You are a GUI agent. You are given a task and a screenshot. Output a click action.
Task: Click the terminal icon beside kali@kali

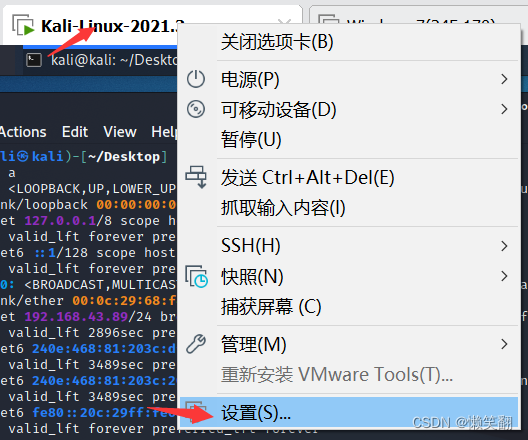click(34, 60)
